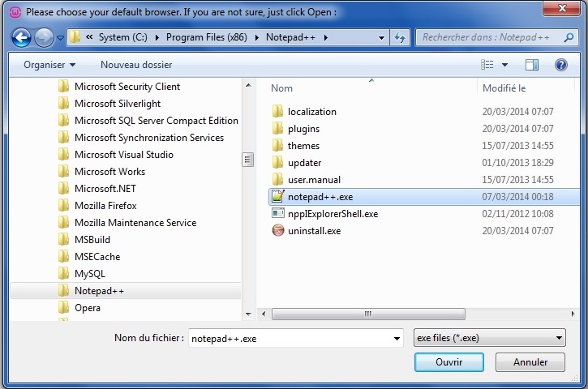The width and height of the screenshot is (588, 389).
Task: Click tree pane scroll down arrow
Action: (x=248, y=314)
